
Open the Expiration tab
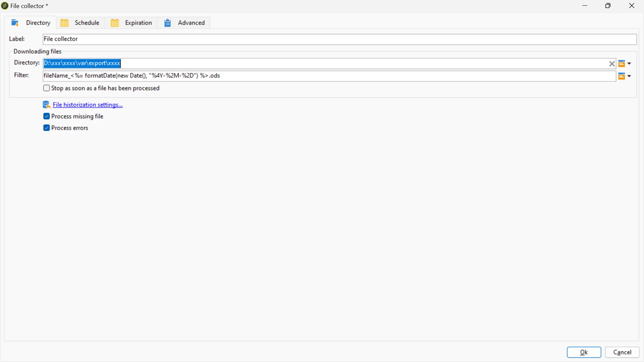click(x=138, y=23)
